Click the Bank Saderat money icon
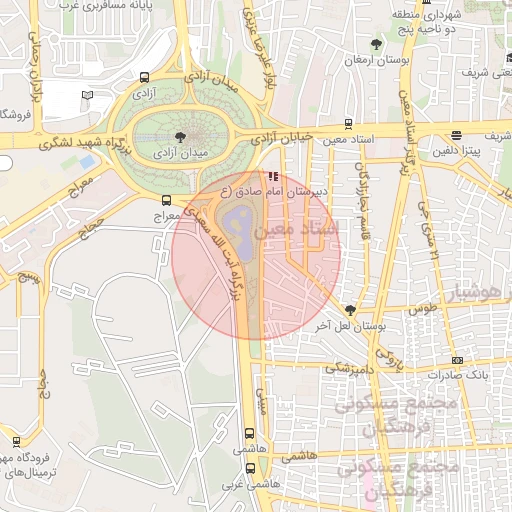The width and height of the screenshot is (512, 512). click(x=457, y=360)
